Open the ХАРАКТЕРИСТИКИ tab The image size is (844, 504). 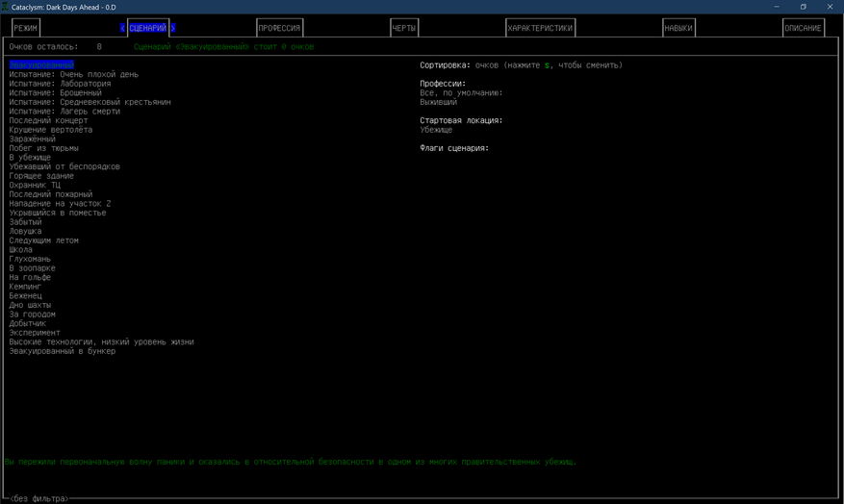pyautogui.click(x=541, y=28)
